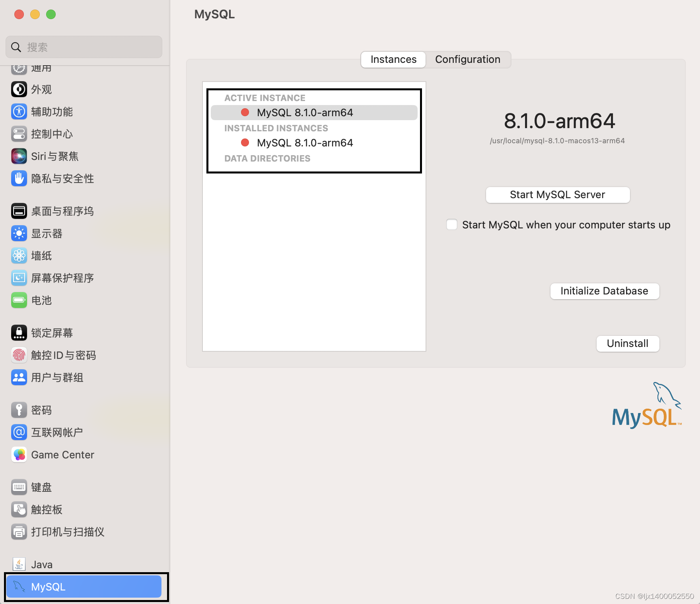The image size is (700, 604).
Task: Click red status dot of active instance
Action: pyautogui.click(x=245, y=113)
